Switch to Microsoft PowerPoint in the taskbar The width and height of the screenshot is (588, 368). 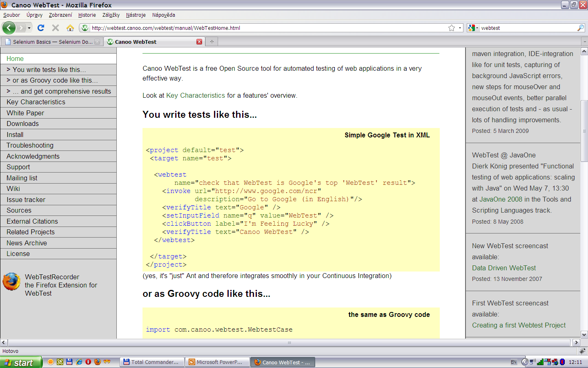216,362
